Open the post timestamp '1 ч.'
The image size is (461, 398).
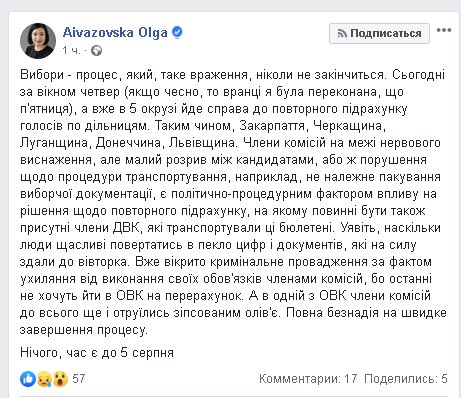71,50
